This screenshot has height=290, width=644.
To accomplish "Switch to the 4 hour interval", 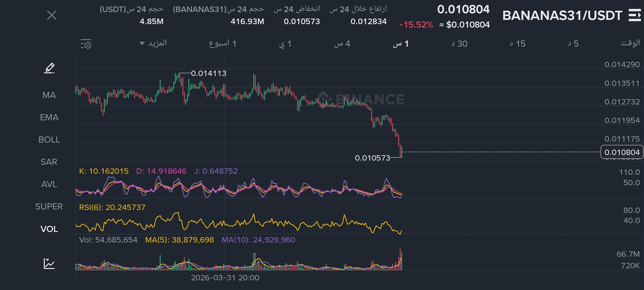I will click(342, 44).
